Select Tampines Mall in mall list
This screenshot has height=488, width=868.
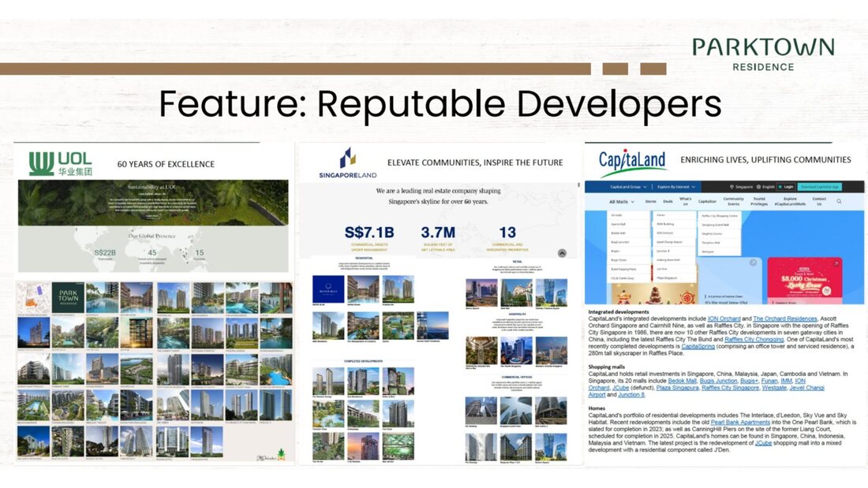point(711,243)
